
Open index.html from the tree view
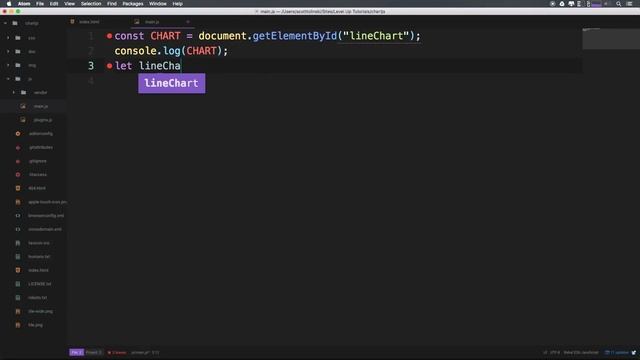pyautogui.click(x=38, y=270)
